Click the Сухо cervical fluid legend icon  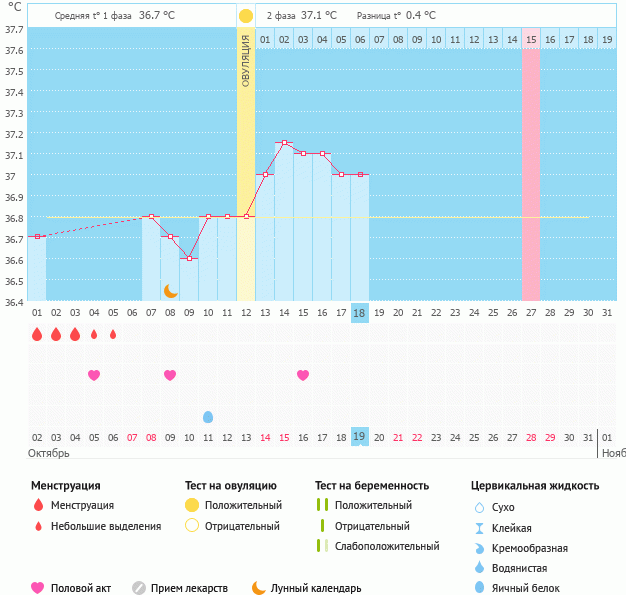tap(479, 508)
